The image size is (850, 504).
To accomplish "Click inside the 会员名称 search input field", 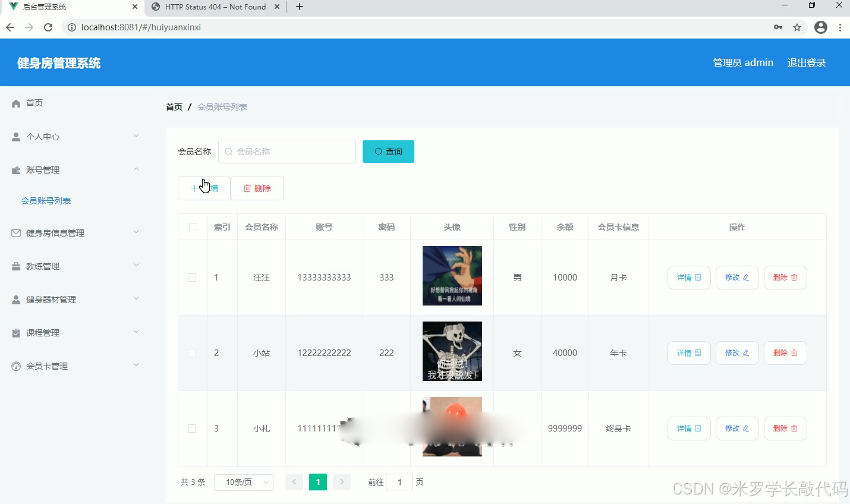I will pyautogui.click(x=287, y=151).
